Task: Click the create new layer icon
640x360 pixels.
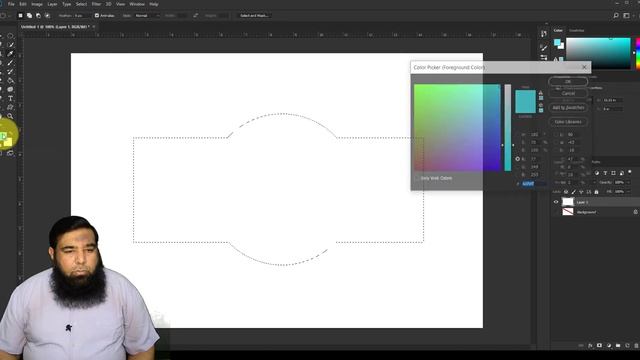Action: tap(627, 346)
